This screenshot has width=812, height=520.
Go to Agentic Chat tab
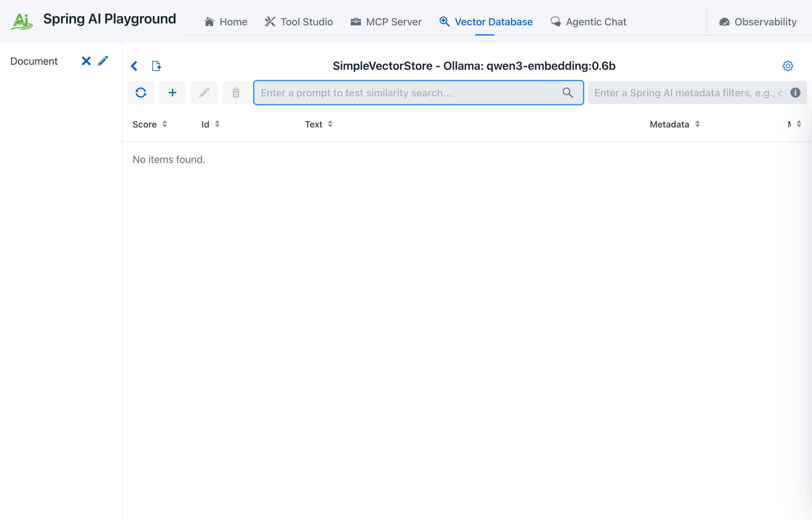click(588, 22)
